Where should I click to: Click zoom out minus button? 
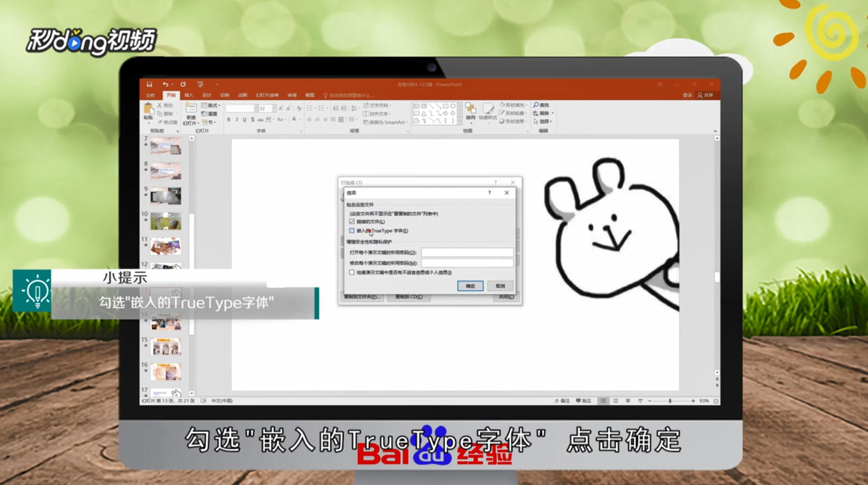[650, 401]
